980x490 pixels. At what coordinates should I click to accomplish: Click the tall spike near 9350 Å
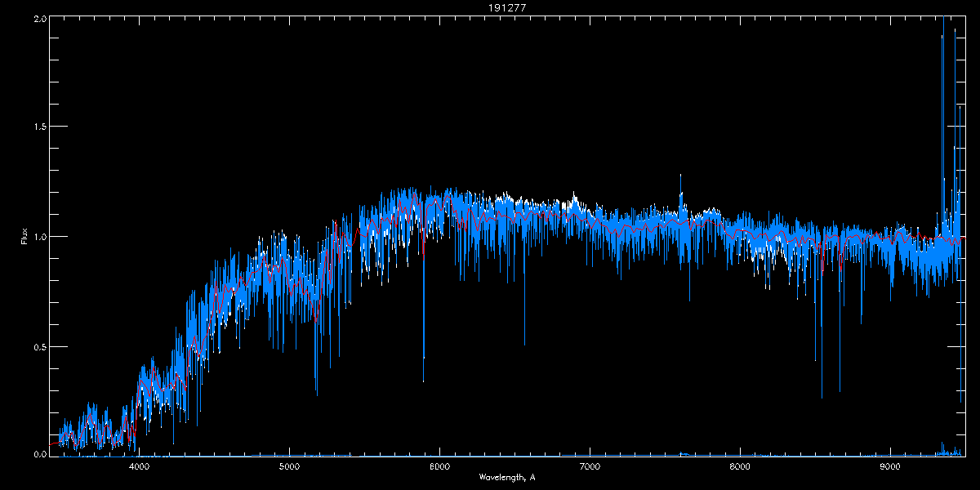point(943,33)
